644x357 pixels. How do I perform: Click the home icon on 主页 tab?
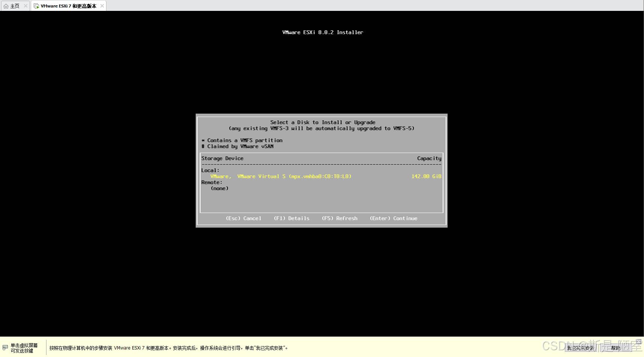tap(6, 6)
